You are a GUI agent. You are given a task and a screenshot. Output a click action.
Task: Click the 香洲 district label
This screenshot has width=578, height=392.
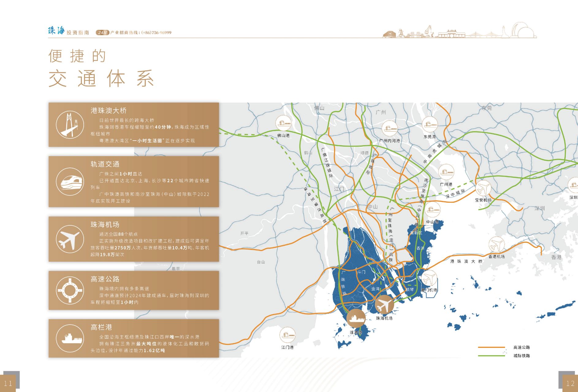pyautogui.click(x=420, y=248)
